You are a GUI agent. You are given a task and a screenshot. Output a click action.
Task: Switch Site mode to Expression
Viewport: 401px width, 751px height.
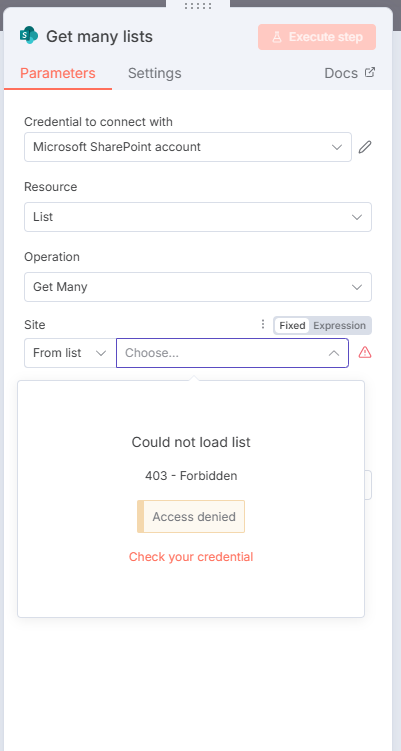(x=339, y=326)
